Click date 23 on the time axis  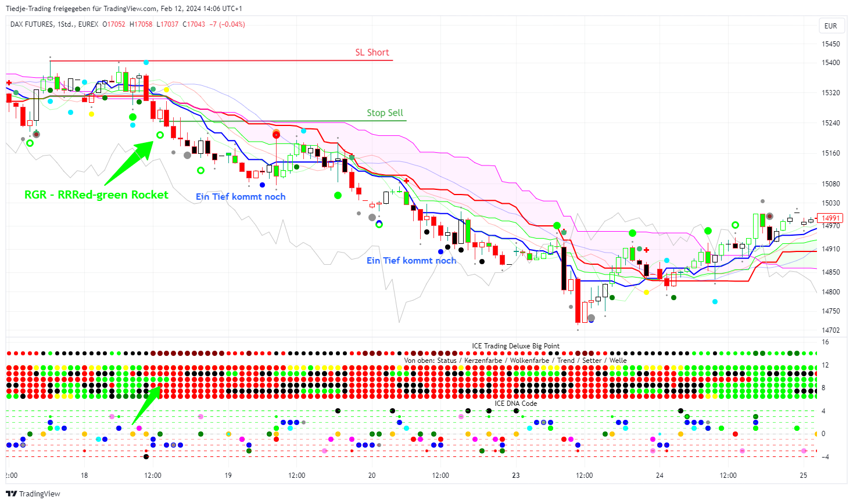click(516, 475)
